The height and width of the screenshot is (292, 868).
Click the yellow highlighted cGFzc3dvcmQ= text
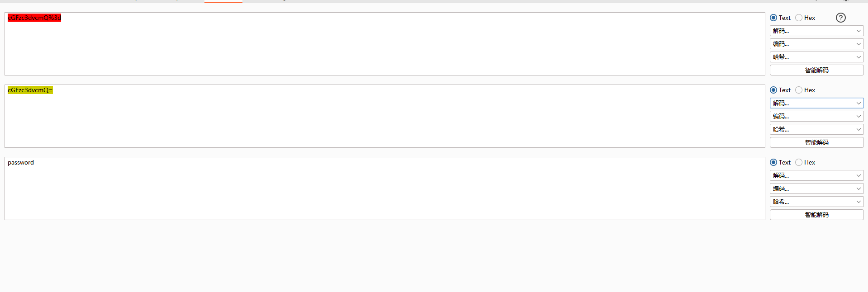click(30, 90)
